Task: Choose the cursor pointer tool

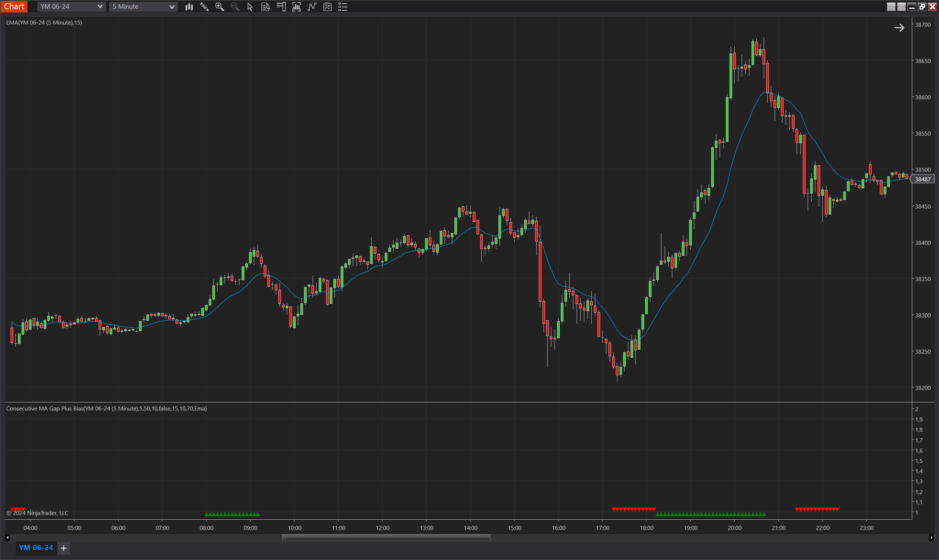Action: (250, 7)
